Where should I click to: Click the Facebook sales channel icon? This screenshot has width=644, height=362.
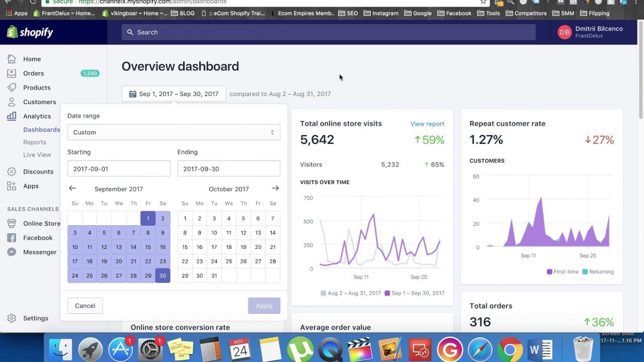click(11, 238)
